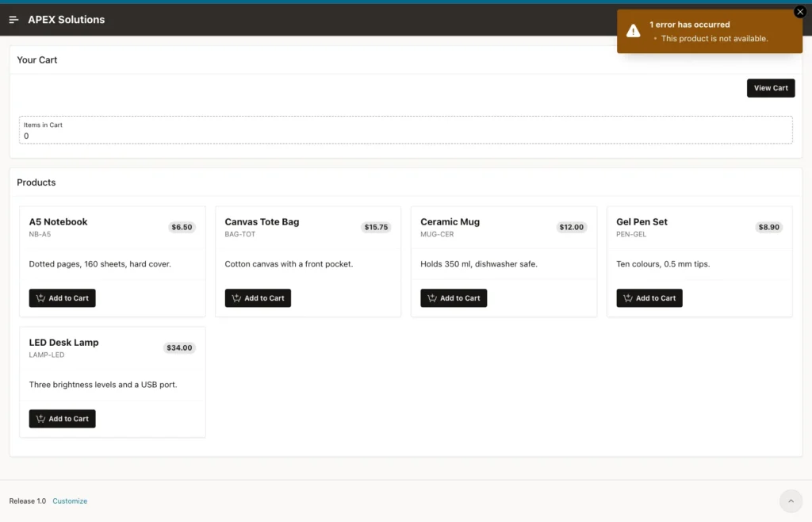Screen dimensions: 812x522
Task: Click the NB-A5 product code
Action: click(x=40, y=234)
